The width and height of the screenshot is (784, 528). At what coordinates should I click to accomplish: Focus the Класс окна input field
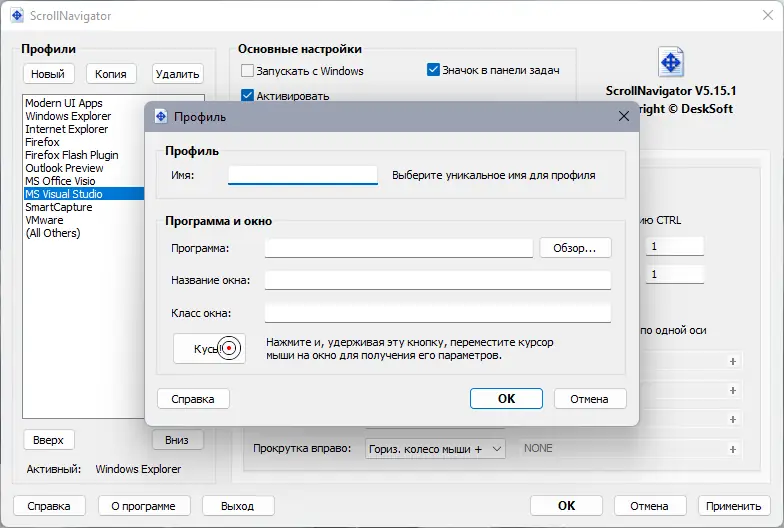438,313
